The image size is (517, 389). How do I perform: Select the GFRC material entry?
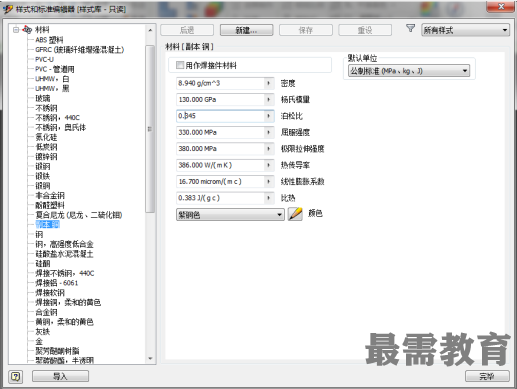click(x=80, y=50)
